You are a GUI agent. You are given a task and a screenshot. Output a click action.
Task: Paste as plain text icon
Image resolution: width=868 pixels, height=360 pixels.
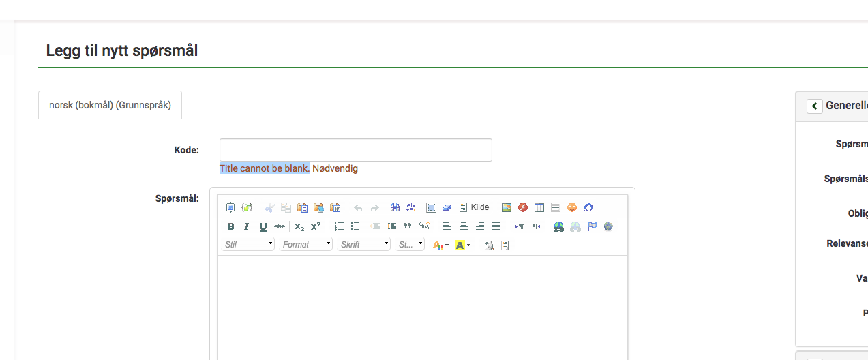click(x=318, y=207)
